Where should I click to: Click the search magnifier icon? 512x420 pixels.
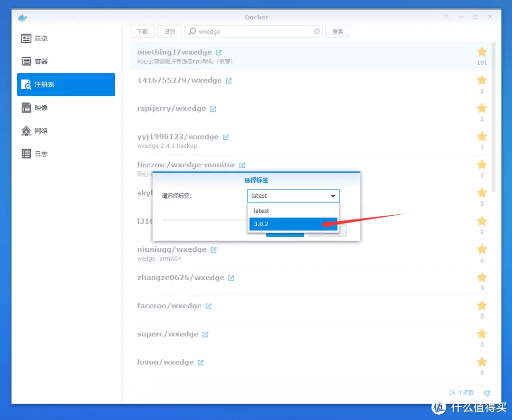click(192, 31)
